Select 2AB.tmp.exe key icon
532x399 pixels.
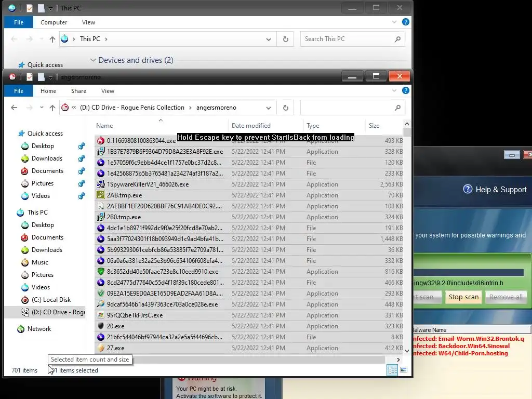tap(101, 195)
